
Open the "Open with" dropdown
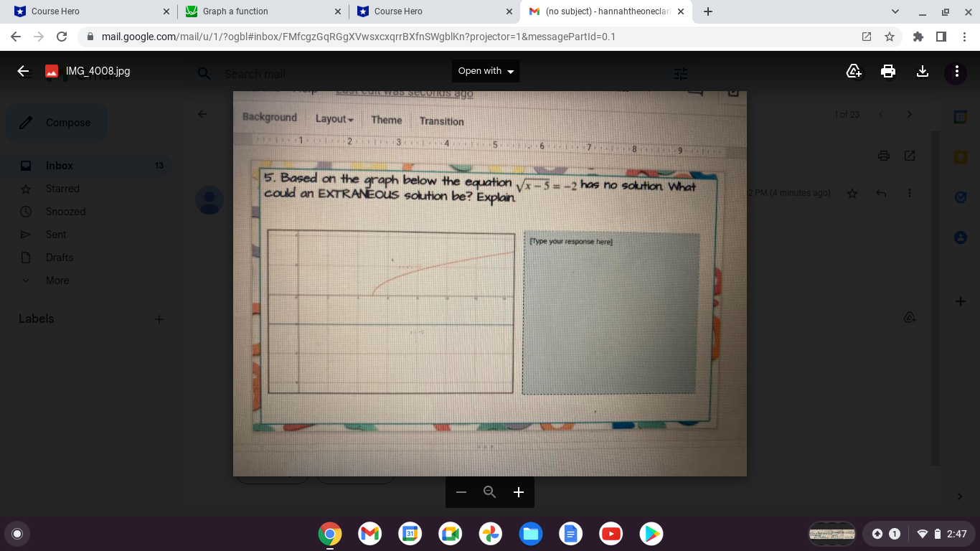tap(486, 71)
